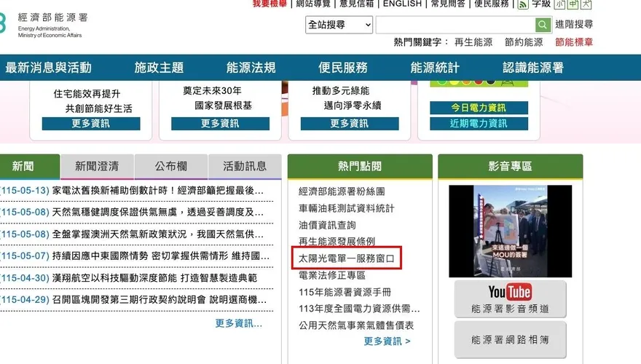Open the YouTube 能源署影音頻道 button

510,299
